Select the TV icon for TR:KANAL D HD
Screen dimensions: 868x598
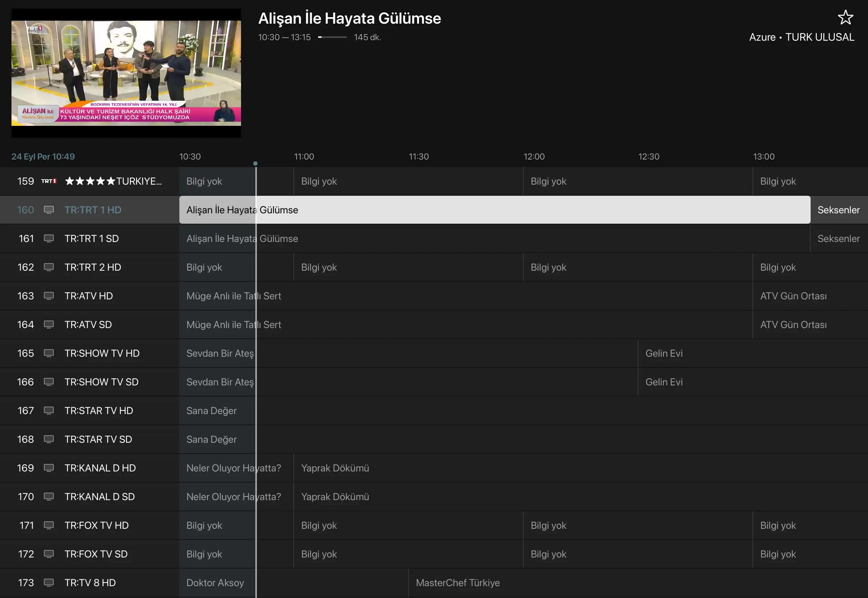[49, 468]
